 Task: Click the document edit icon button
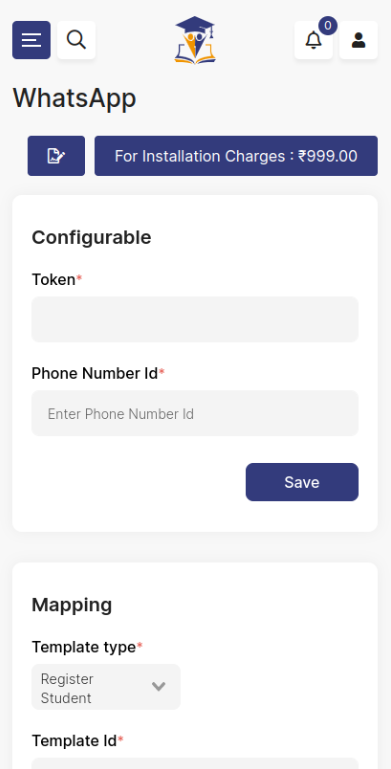[x=56, y=156]
